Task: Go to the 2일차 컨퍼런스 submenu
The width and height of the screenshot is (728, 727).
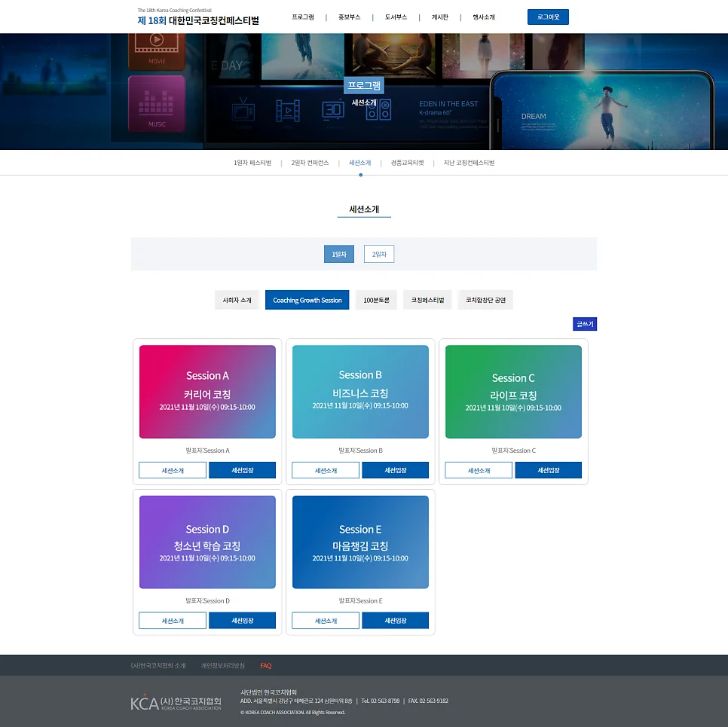Action: (310, 163)
